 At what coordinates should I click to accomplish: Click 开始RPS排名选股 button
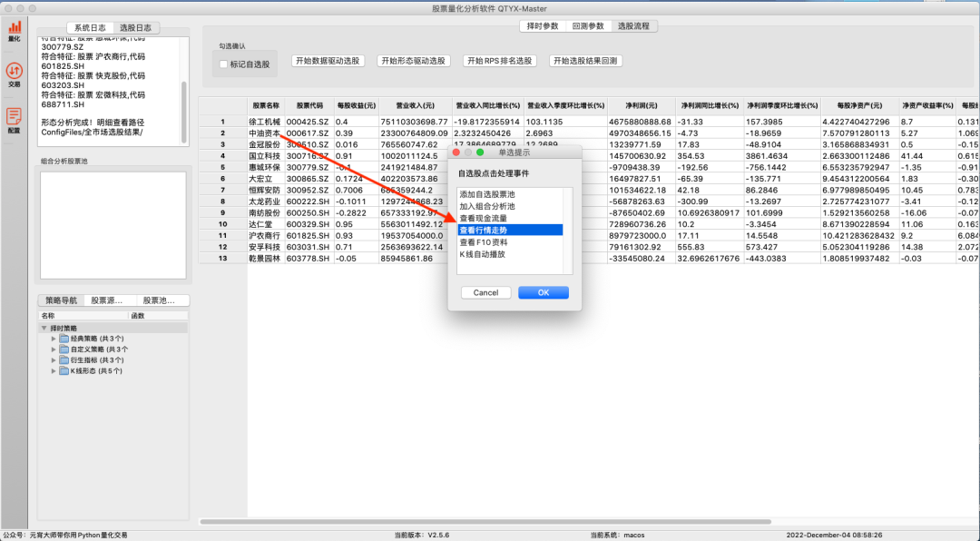pos(499,61)
